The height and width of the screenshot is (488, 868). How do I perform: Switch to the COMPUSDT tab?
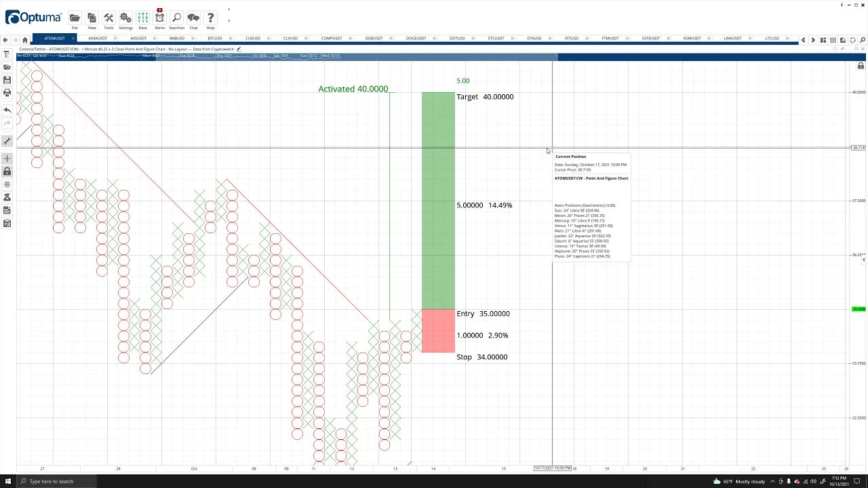[x=332, y=39]
